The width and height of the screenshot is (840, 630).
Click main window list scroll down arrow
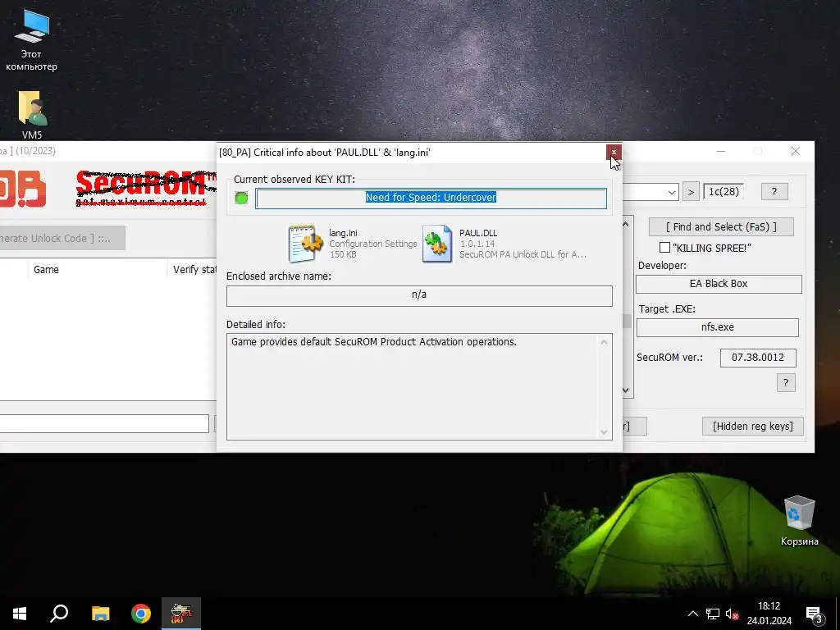pos(626,390)
